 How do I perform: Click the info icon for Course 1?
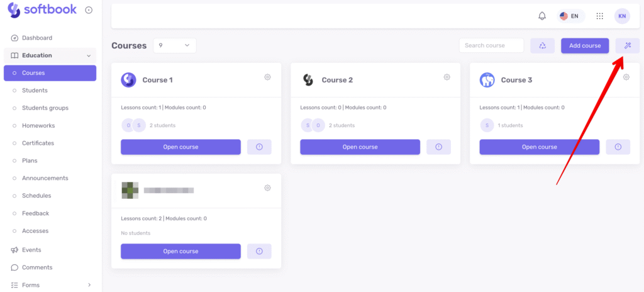click(259, 147)
